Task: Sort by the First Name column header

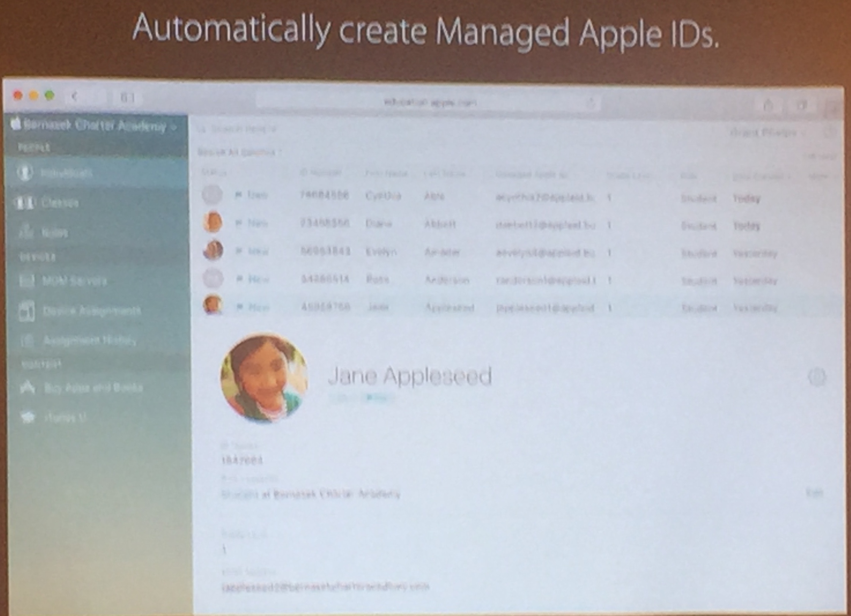Action: (386, 174)
